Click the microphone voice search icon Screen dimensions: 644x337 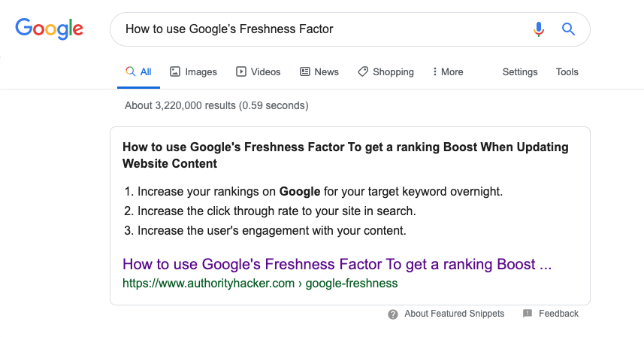click(x=538, y=29)
